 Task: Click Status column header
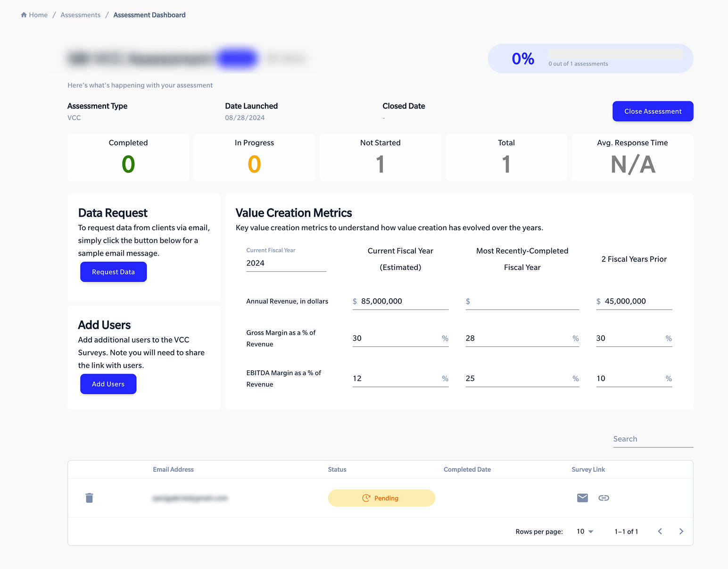(x=337, y=469)
